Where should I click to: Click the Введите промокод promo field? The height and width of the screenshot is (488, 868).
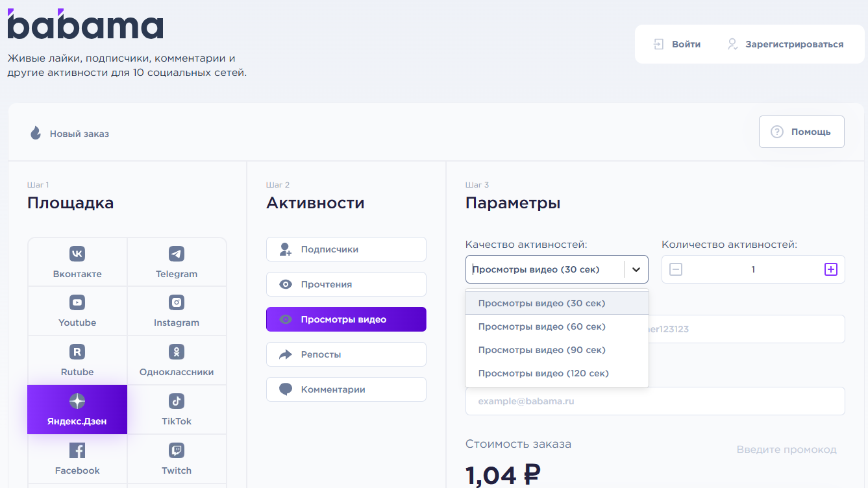(786, 450)
